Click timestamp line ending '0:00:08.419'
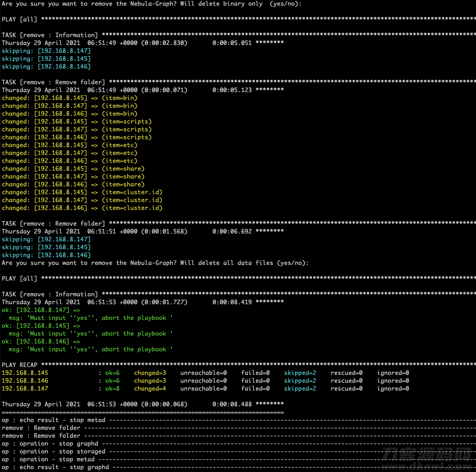 pos(143,302)
